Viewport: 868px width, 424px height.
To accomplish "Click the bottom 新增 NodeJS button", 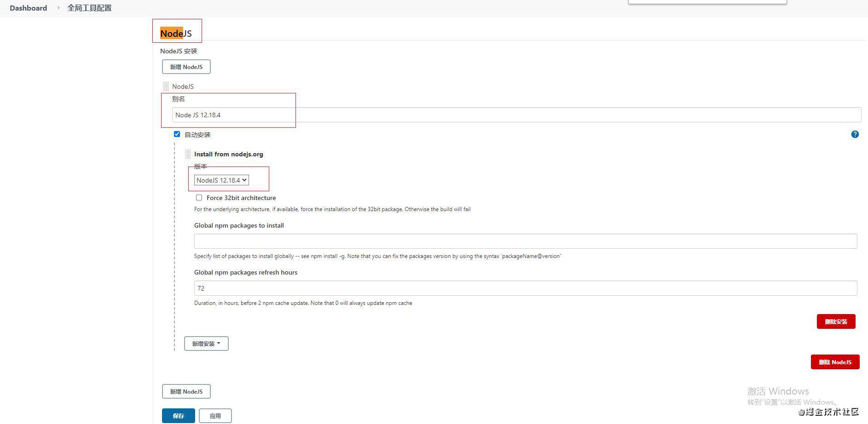I will point(186,391).
